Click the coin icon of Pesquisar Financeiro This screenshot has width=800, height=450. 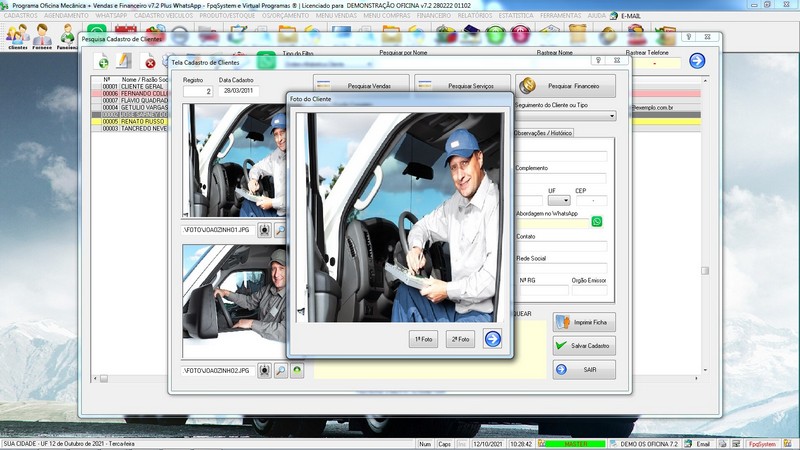pyautogui.click(x=528, y=86)
